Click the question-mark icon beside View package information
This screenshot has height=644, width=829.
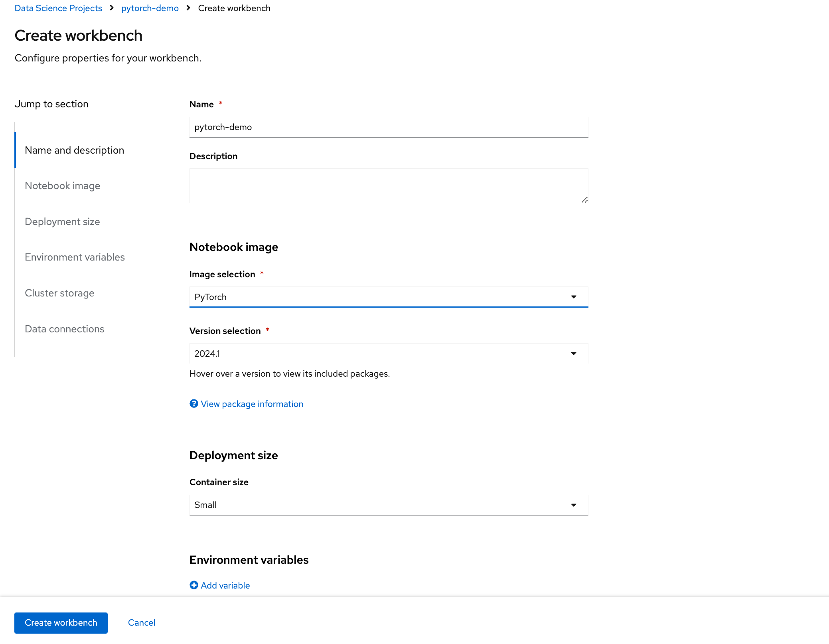(x=194, y=404)
